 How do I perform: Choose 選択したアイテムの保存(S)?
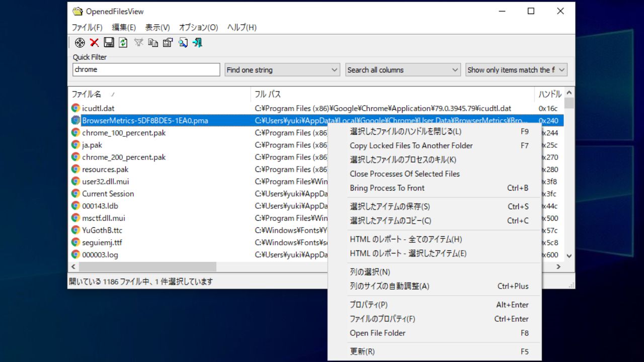[435, 207]
